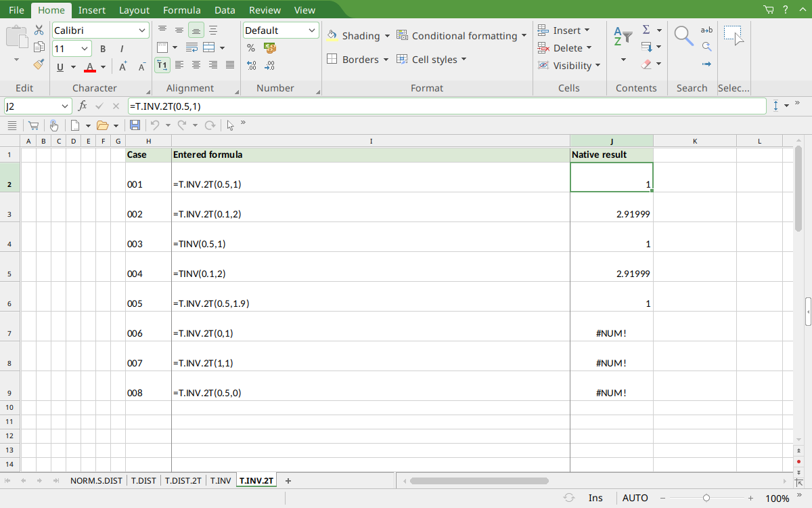Toggle Italic formatting
The width and height of the screenshot is (812, 508).
tap(122, 49)
